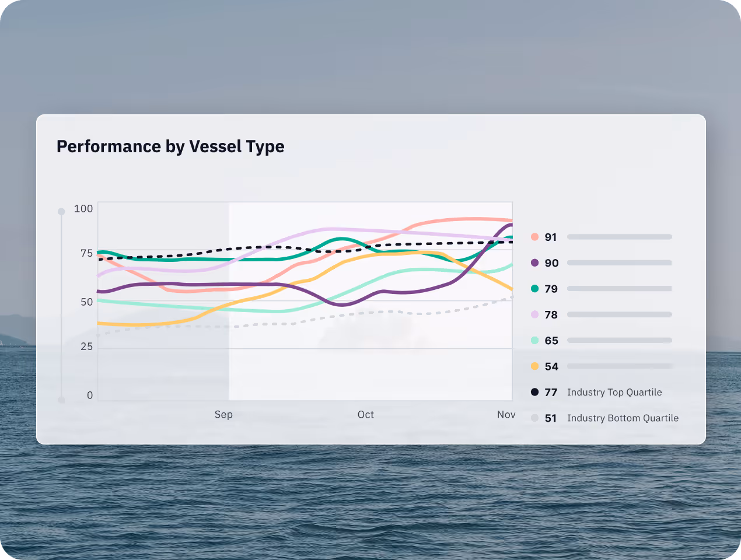Select the peach legend dot for value 91

tap(533, 237)
